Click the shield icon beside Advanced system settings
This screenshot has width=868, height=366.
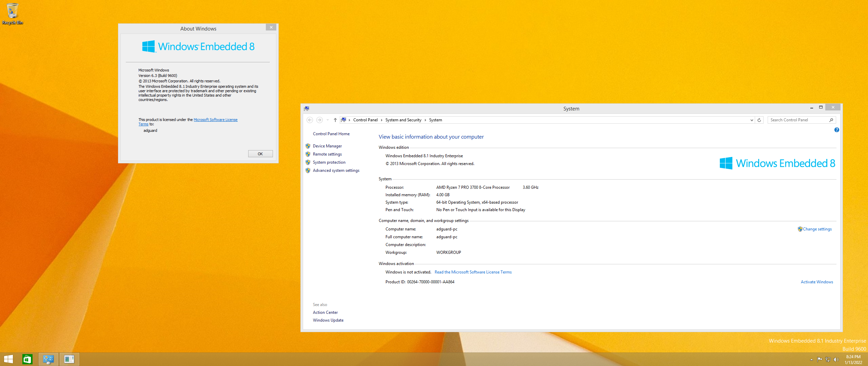coord(308,170)
